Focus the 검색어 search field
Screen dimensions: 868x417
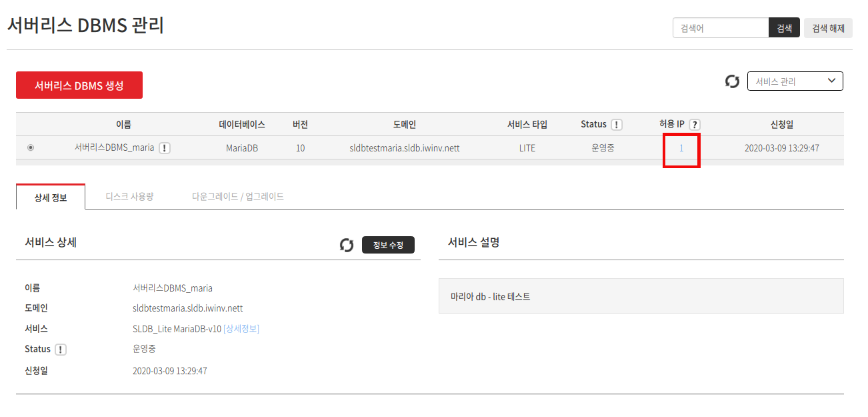tap(721, 28)
